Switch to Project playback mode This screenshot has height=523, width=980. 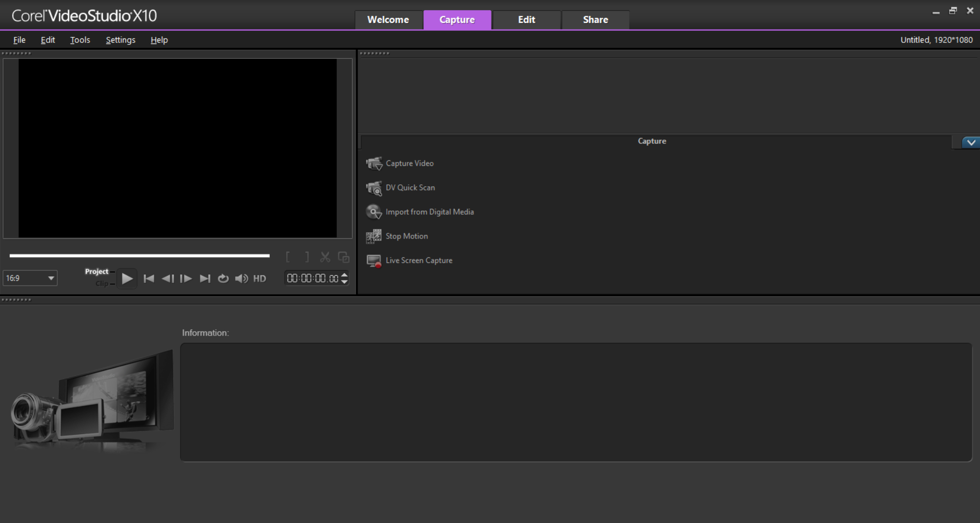point(97,271)
